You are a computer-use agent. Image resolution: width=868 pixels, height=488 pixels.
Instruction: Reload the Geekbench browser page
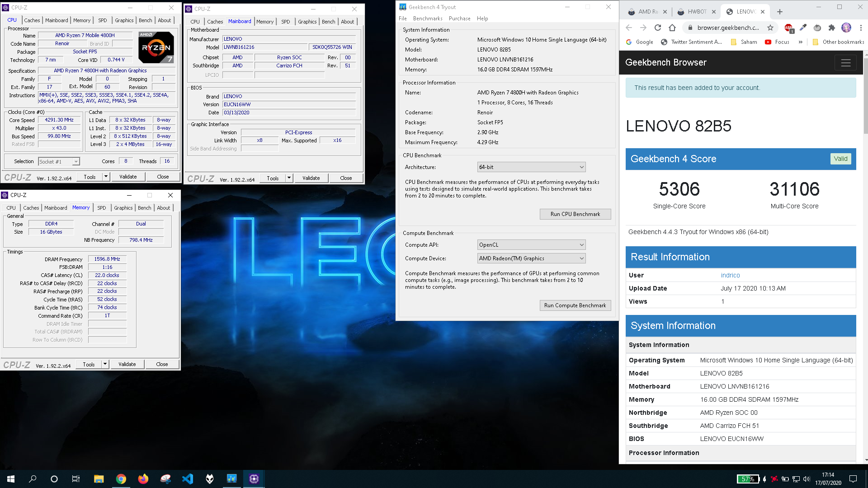point(658,28)
